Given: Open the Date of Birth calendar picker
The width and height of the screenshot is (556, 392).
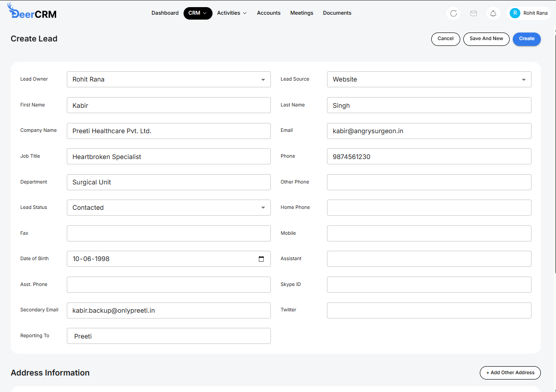Looking at the screenshot, I should tap(261, 258).
